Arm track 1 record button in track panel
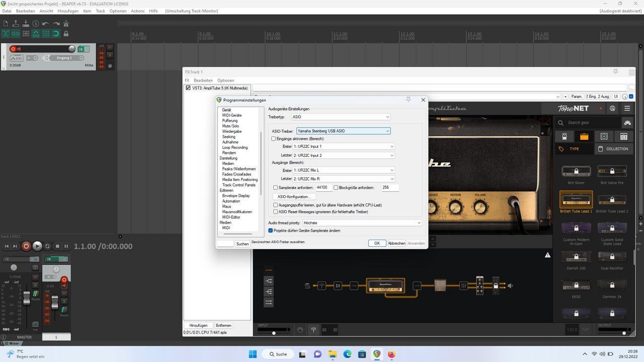 [x=13, y=49]
